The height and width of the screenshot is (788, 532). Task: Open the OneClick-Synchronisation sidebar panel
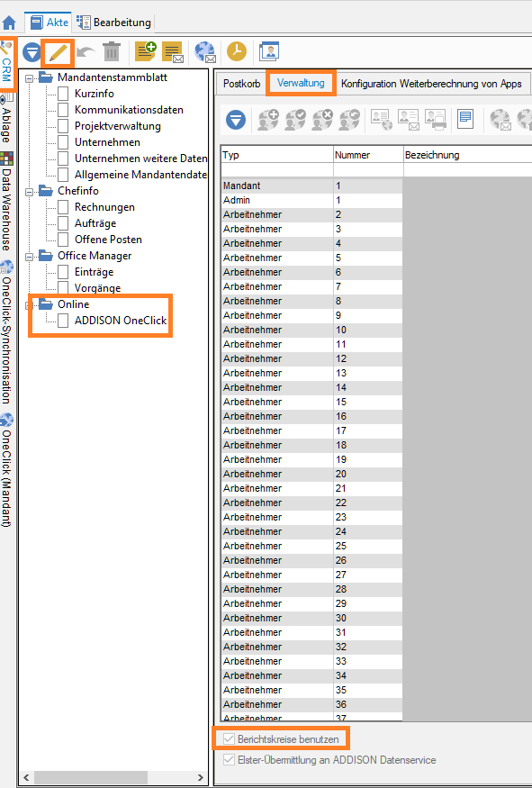6,332
